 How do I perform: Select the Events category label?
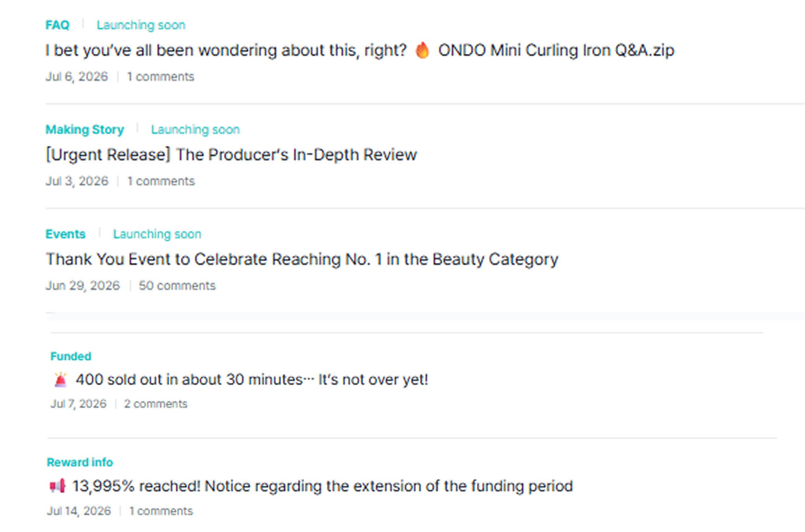[65, 234]
